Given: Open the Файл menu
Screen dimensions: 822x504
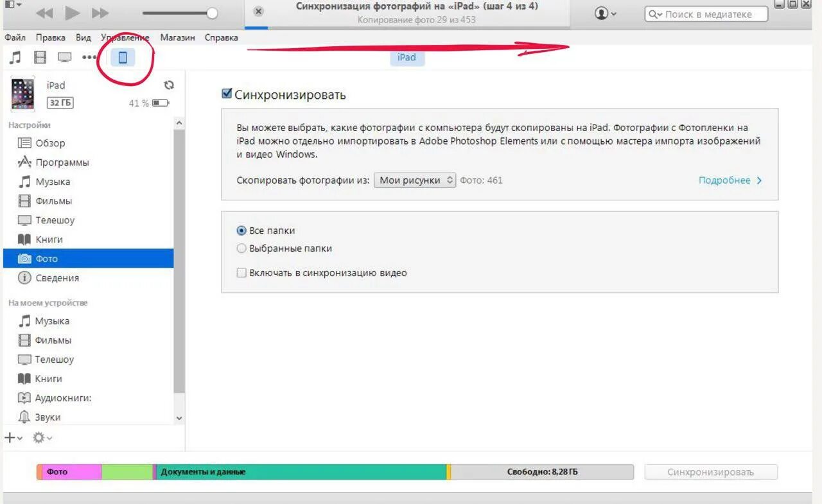Looking at the screenshot, I should tap(15, 37).
